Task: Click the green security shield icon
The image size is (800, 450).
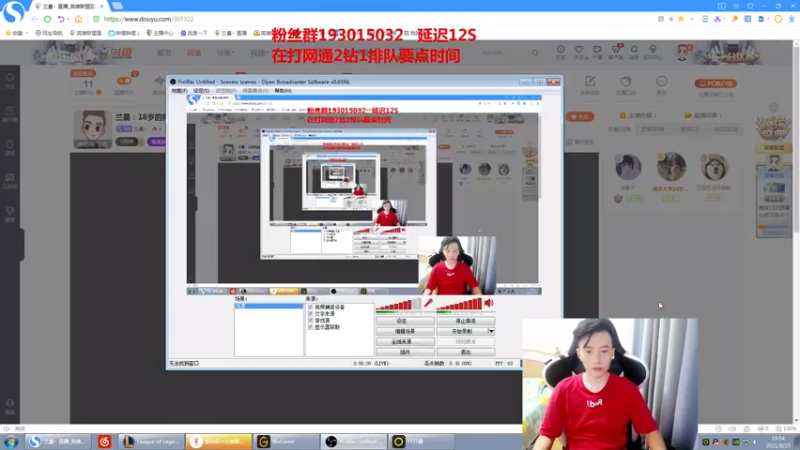Action: (x=96, y=19)
